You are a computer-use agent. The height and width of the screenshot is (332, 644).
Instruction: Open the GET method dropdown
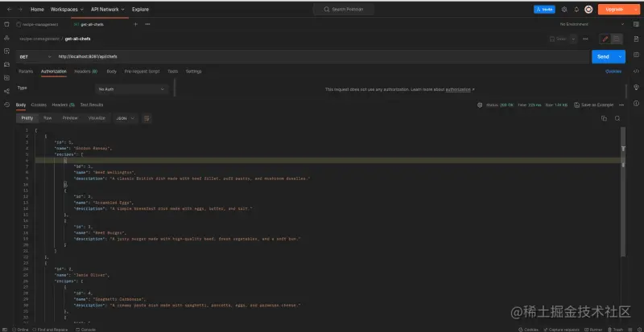(35, 56)
